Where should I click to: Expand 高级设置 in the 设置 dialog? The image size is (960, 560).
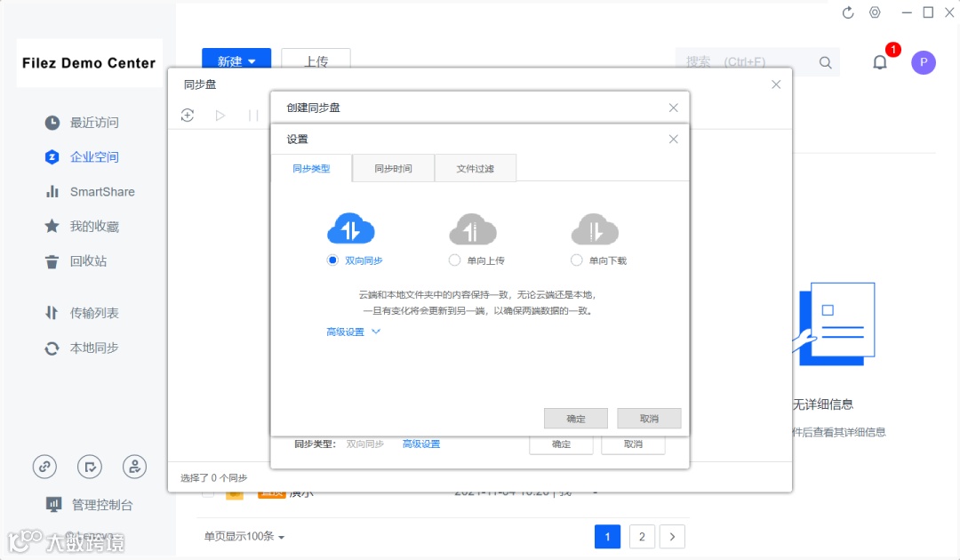(x=353, y=332)
